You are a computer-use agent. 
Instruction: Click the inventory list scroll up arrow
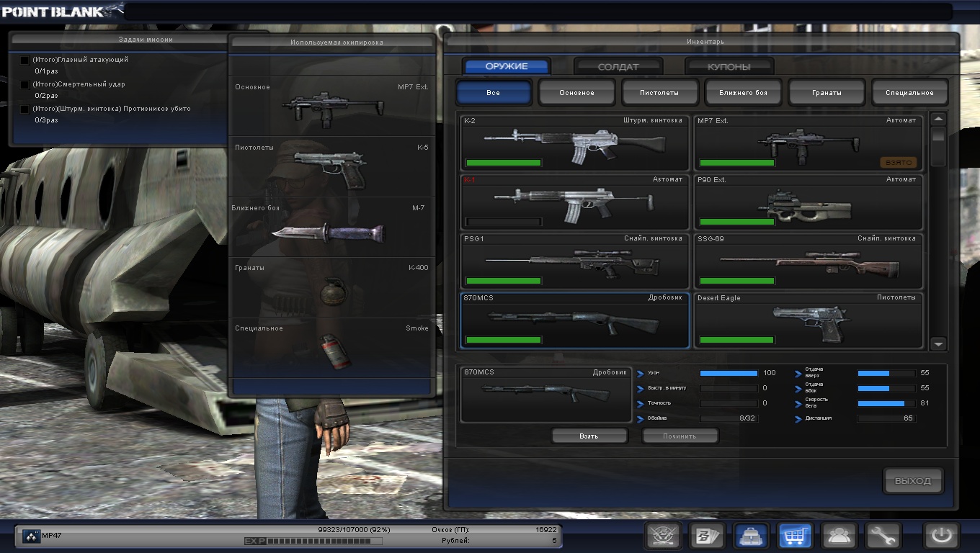coord(938,119)
